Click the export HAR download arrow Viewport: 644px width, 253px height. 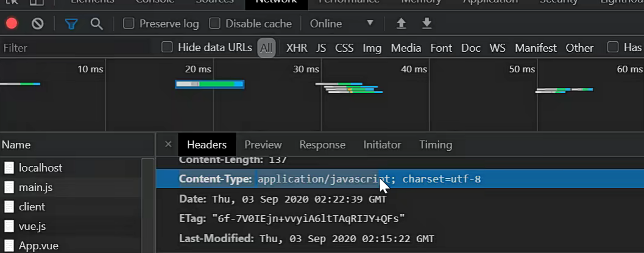coord(427,24)
